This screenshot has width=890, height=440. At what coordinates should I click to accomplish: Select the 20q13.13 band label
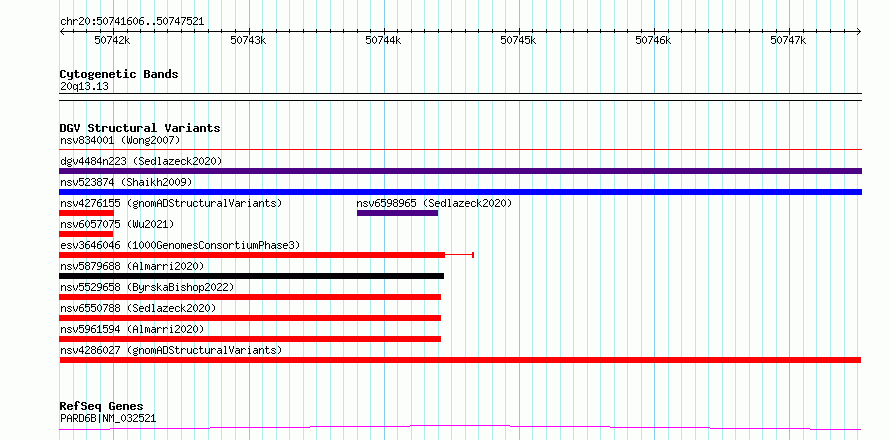(x=84, y=87)
